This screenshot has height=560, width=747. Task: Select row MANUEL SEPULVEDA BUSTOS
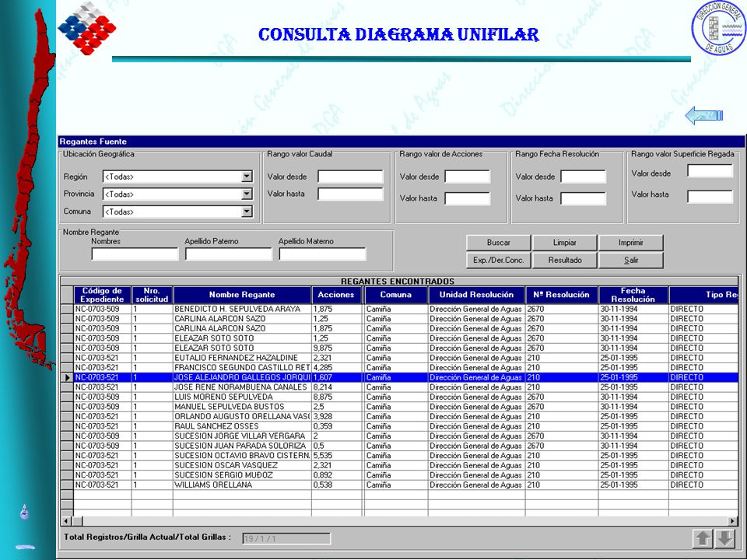click(400, 407)
